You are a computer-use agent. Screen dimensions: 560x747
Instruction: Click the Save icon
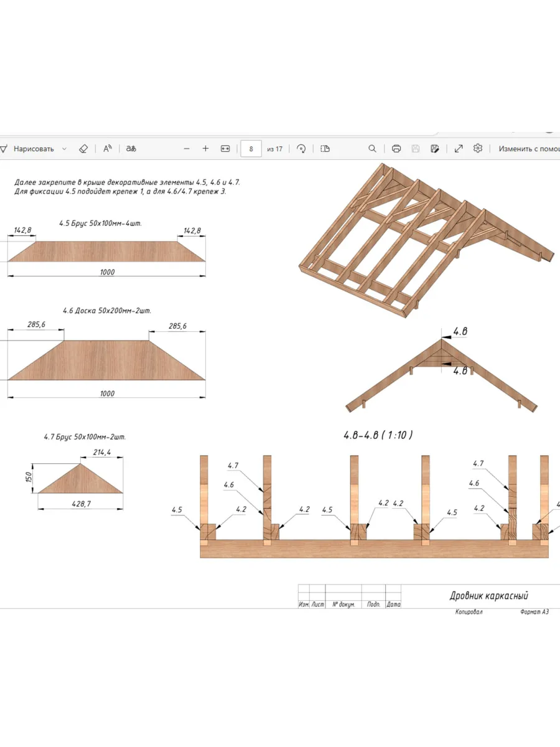(416, 149)
